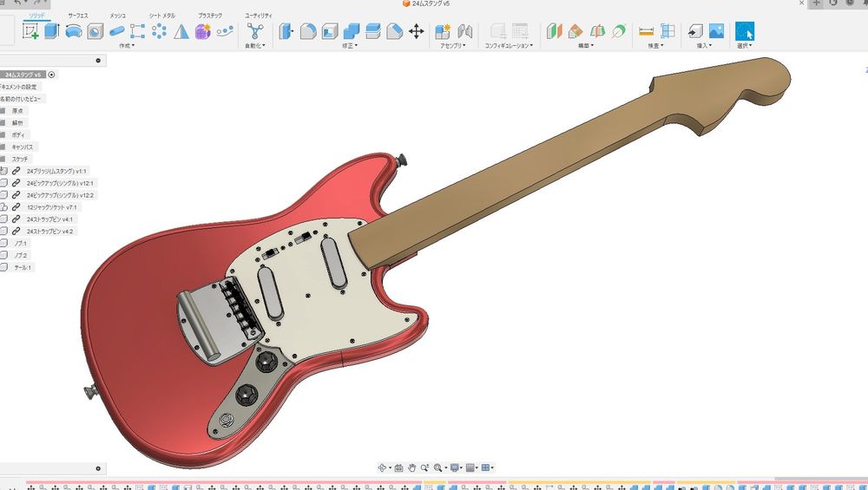The height and width of the screenshot is (490, 868).
Task: Open the シート メタル tab
Action: (x=161, y=16)
